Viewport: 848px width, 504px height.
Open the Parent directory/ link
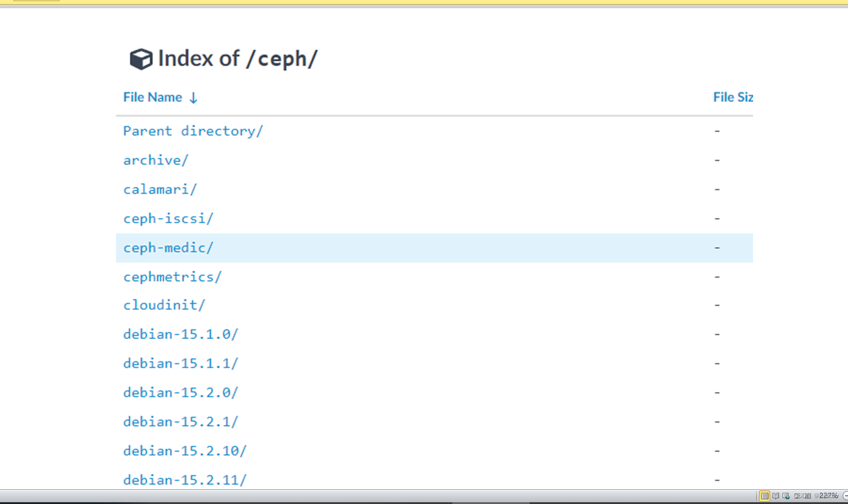(193, 131)
